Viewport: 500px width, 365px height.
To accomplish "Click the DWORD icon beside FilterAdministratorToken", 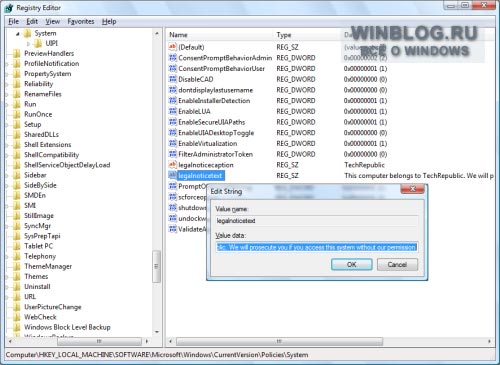I will point(173,154).
